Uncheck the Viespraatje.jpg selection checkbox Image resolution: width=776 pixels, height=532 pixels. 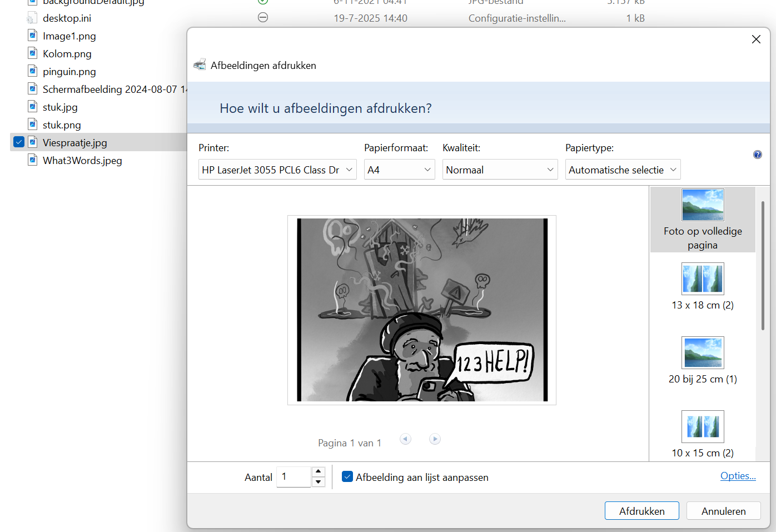18,142
